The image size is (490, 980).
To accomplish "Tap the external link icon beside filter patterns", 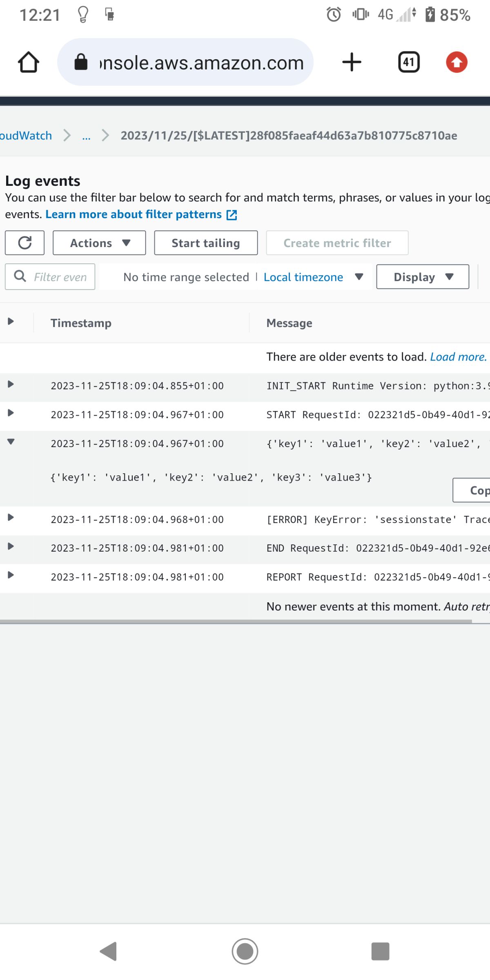I will click(232, 215).
